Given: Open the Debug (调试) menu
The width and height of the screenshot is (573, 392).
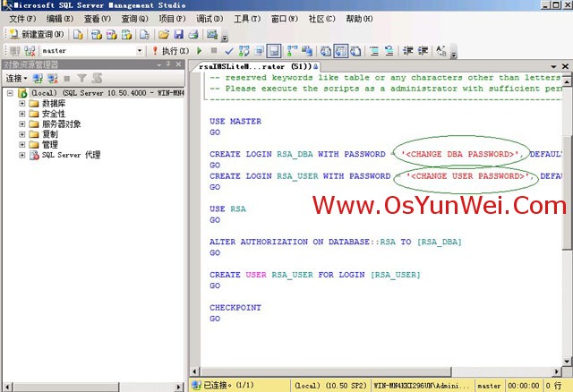Looking at the screenshot, I should 210,19.
